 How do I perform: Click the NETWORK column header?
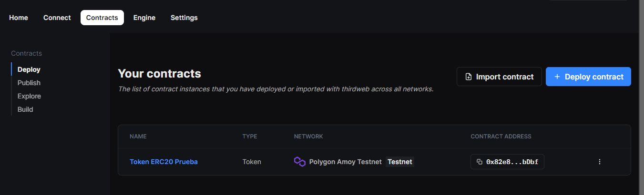[308, 136]
